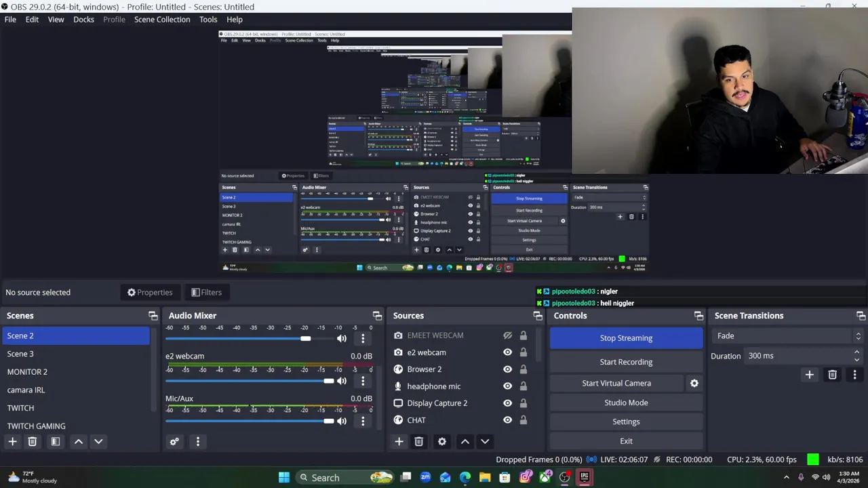Select the TWITCH GAMING scene
868x488 pixels.
(x=76, y=426)
